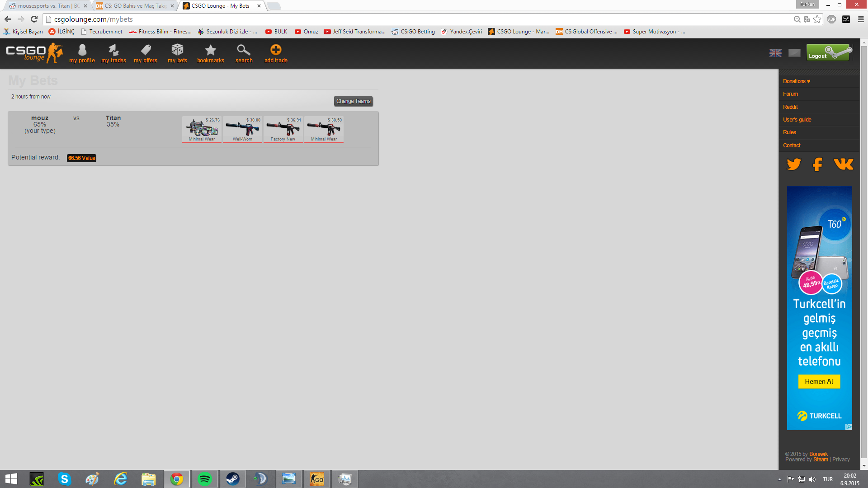Open a new browser tab
The image size is (868, 488).
pos(274,6)
